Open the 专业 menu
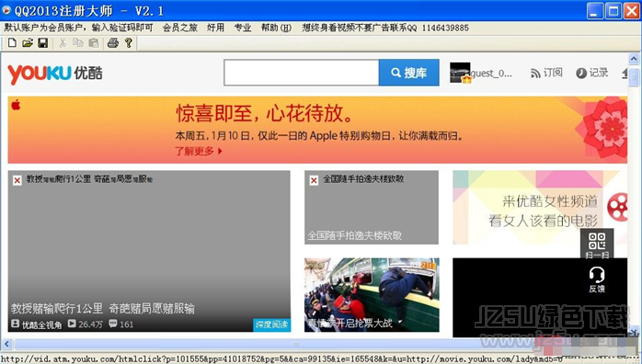642x364 pixels. point(243,28)
